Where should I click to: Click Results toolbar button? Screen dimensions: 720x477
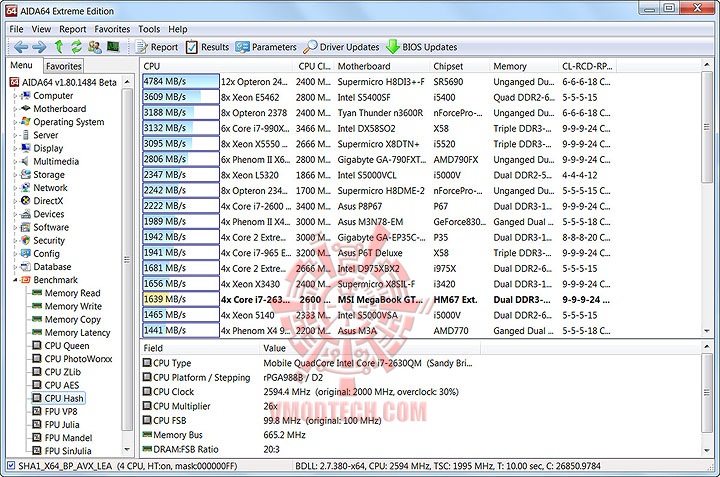pos(208,47)
